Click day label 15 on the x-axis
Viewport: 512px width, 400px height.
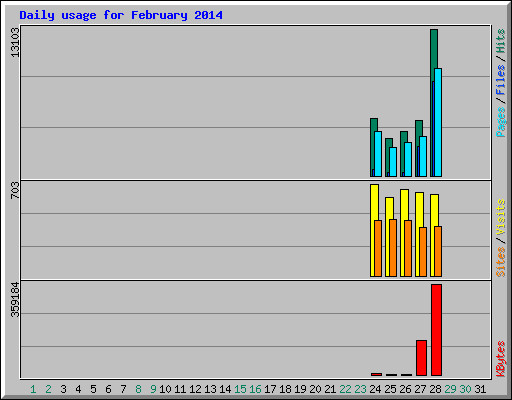[240, 389]
